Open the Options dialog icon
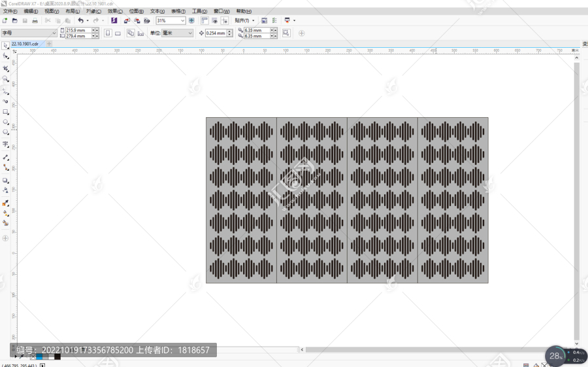This screenshot has height=367, width=588. click(x=274, y=21)
